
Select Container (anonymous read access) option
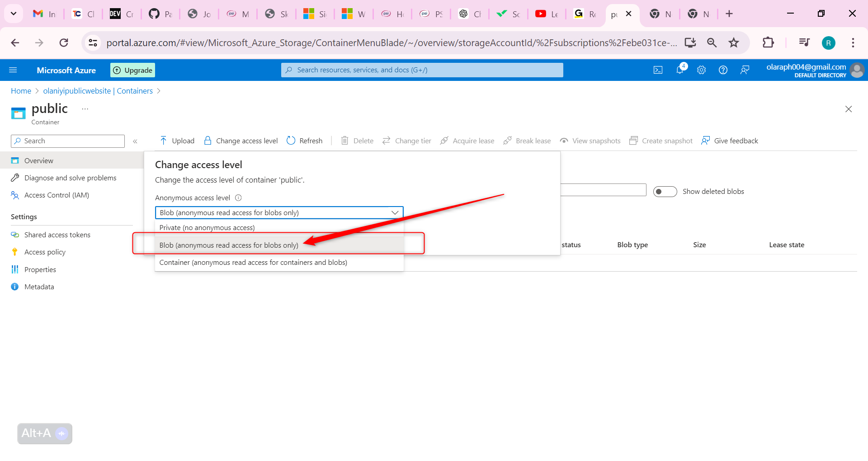[x=279, y=263]
